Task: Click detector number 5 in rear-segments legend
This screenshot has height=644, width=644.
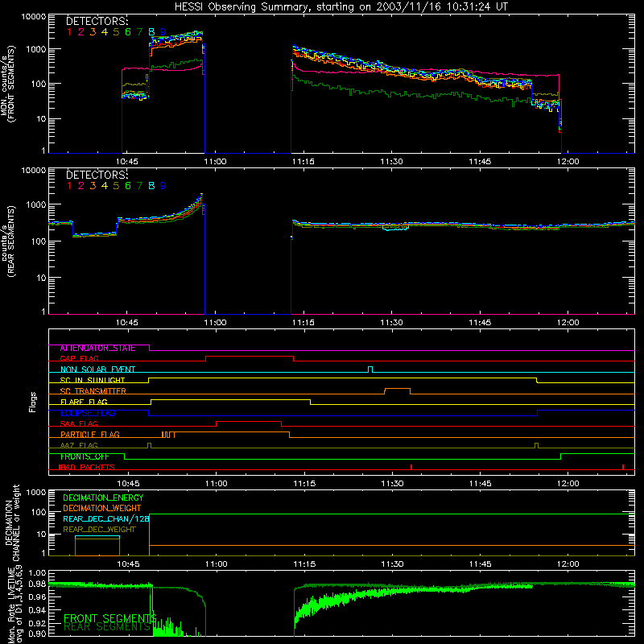Action: [116, 186]
